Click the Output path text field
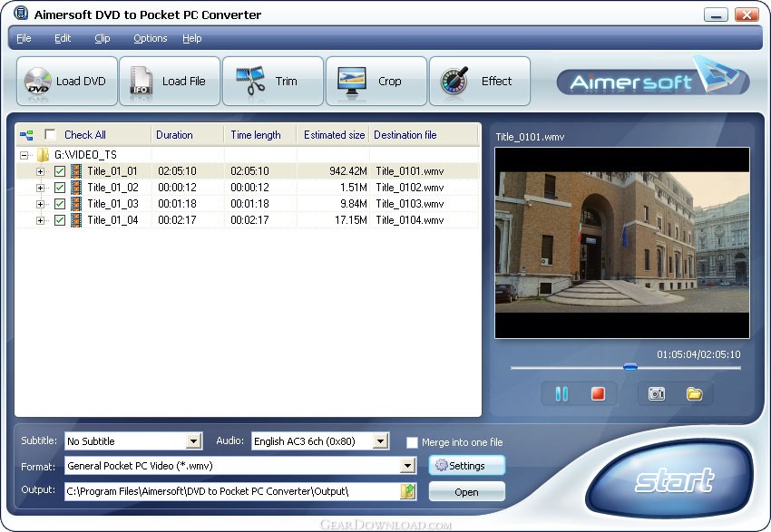Viewport: 771px width, 532px height. tap(232, 491)
